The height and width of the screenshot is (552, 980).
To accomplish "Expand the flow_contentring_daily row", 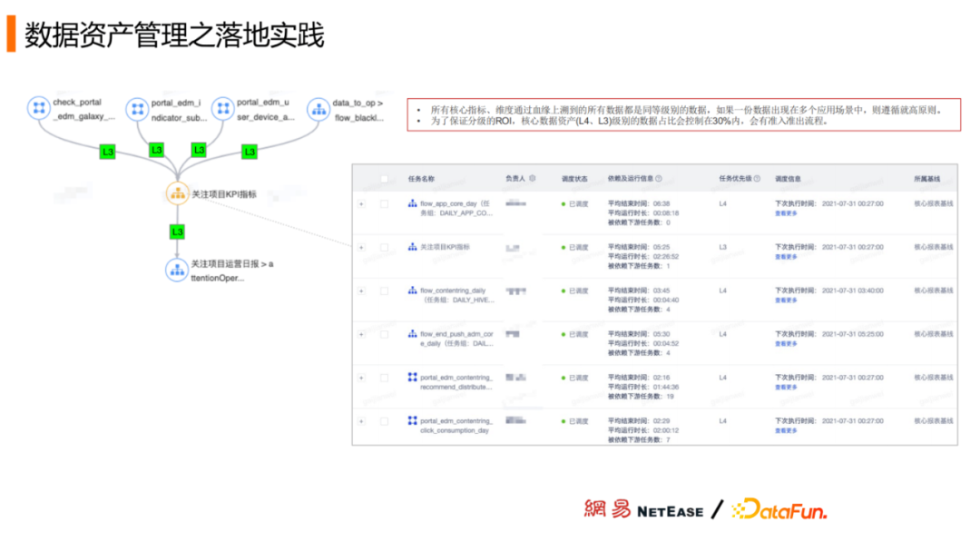I will [361, 291].
